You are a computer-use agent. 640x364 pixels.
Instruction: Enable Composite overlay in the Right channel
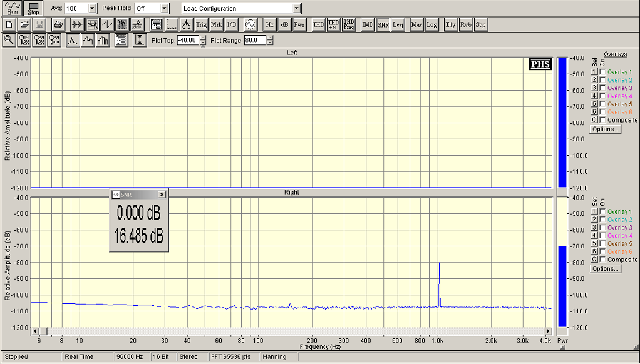click(602, 260)
